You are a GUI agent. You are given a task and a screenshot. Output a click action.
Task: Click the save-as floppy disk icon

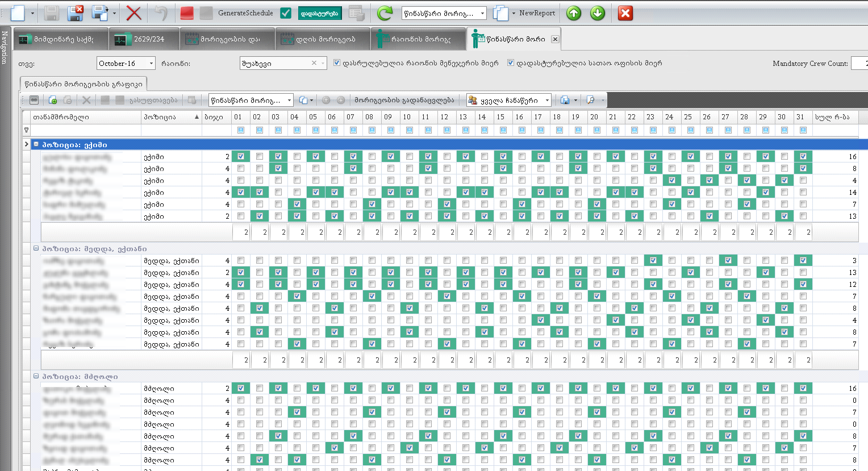(100, 13)
